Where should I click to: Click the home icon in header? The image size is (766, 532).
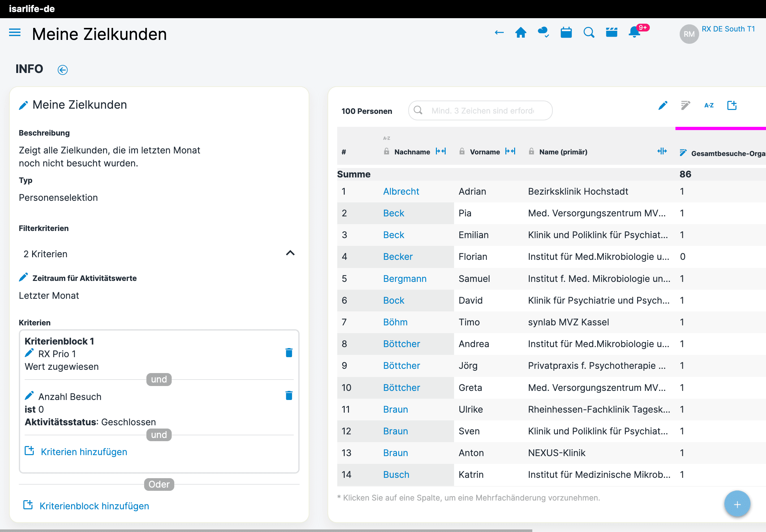coord(521,33)
